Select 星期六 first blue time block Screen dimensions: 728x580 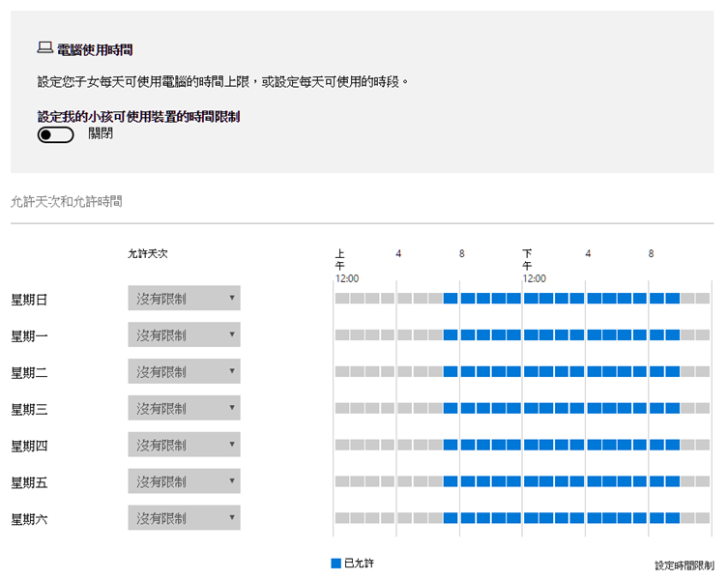(451, 519)
